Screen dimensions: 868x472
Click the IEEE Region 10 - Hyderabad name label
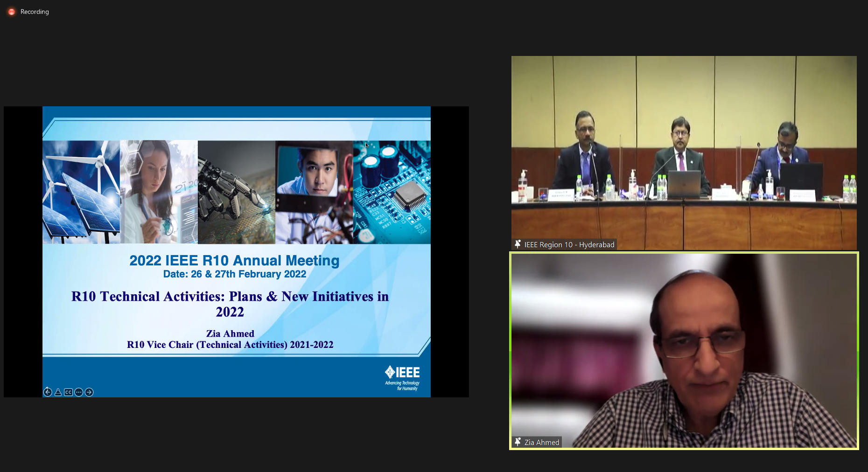click(x=569, y=244)
